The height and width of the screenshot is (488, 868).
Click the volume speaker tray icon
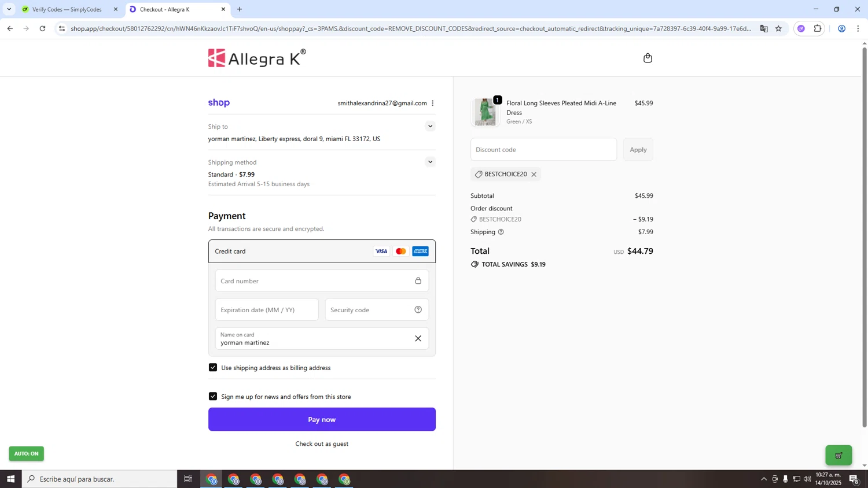[807, 479]
